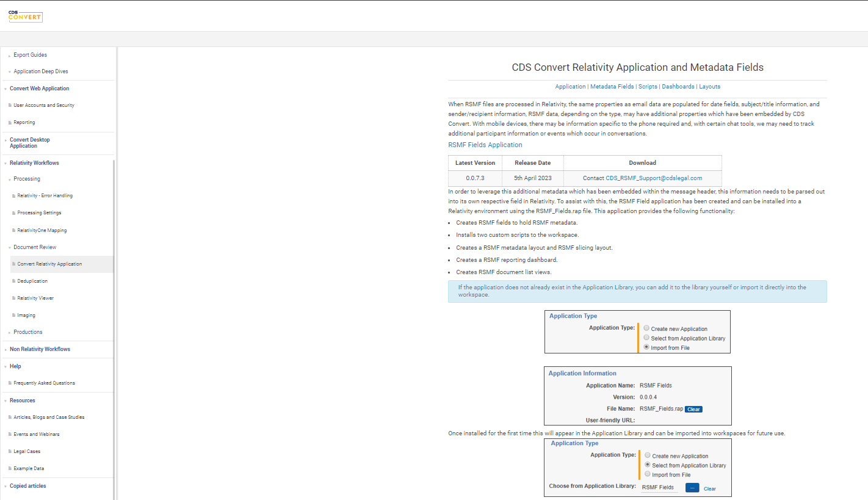This screenshot has height=500, width=868.
Task: Click page icon beside Convert Relativity Application
Action: point(13,264)
